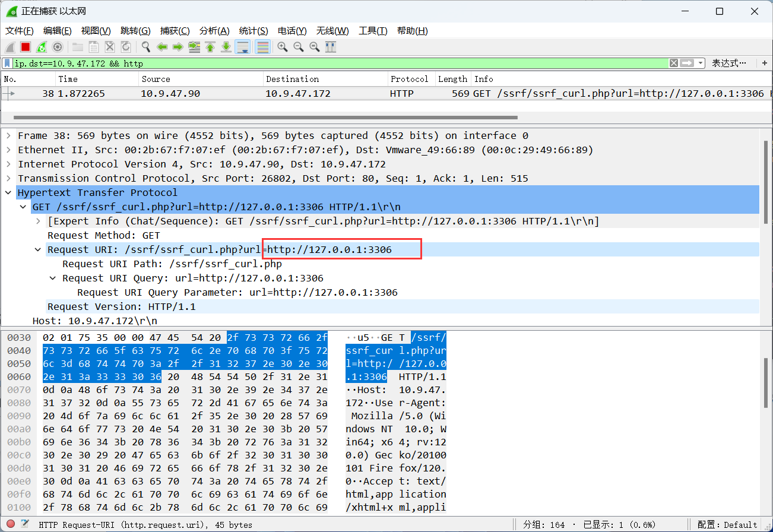
Task: Collapse Hypertext Transfer Protocol section
Action: pyautogui.click(x=8, y=192)
